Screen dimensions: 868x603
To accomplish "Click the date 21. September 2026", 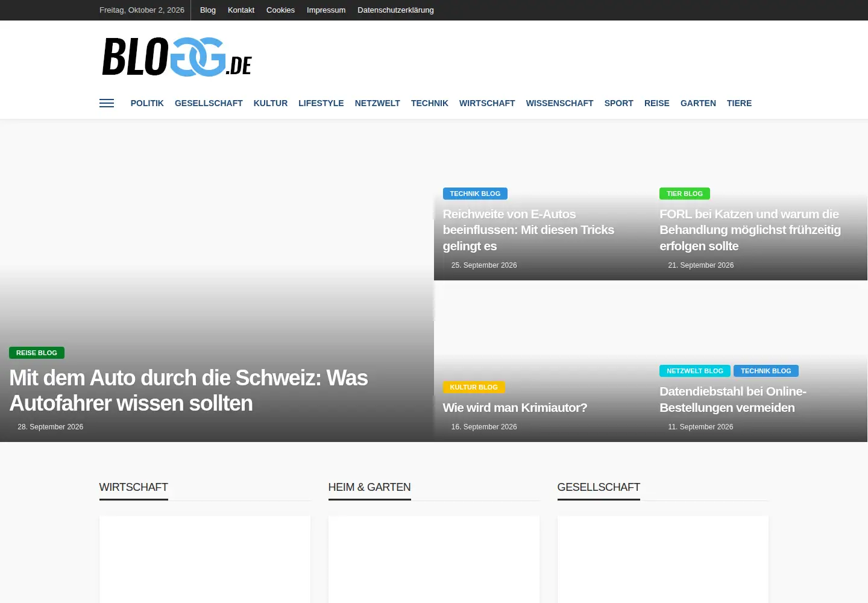I will [x=701, y=265].
